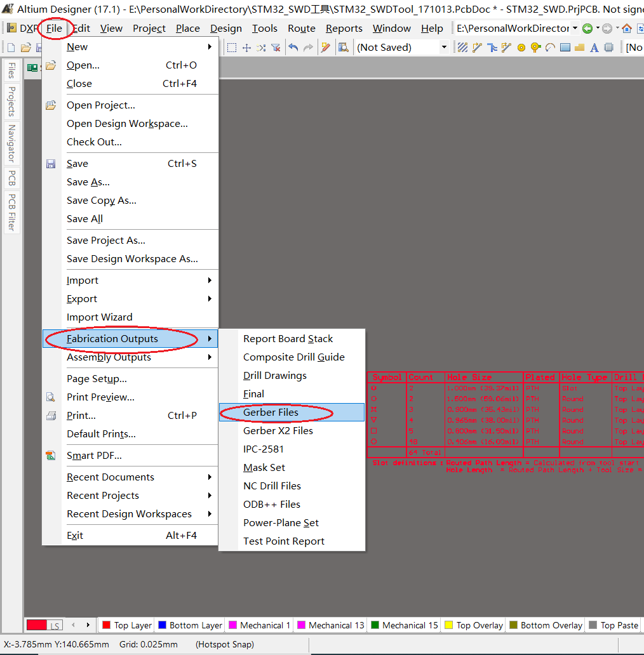The width and height of the screenshot is (644, 655).
Task: Click the DXP system menu icon
Action: [11, 29]
